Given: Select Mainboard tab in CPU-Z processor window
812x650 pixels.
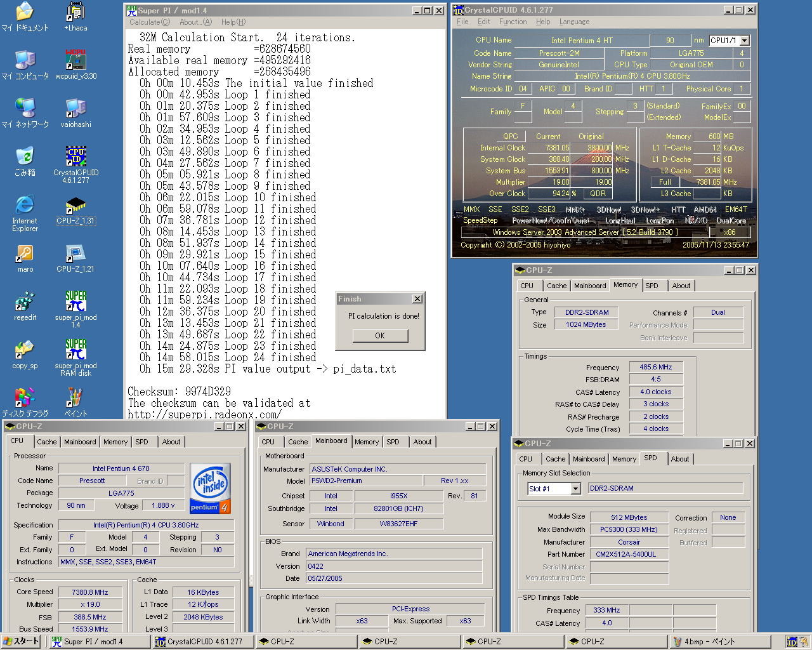Looking at the screenshot, I should tap(80, 442).
